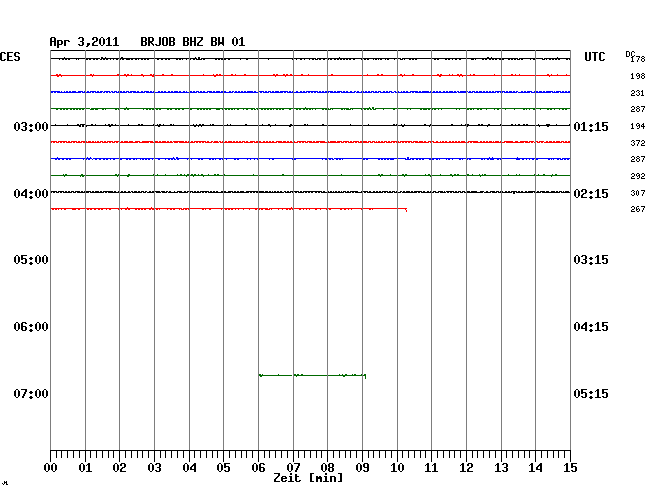The height and width of the screenshot is (494, 650).
Task: Click minute tick label 03
Action: [155, 468]
